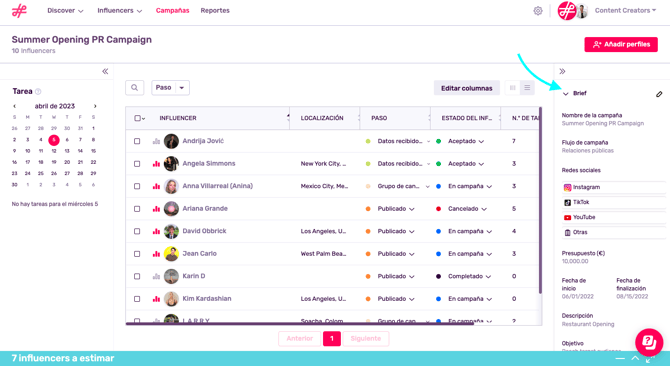Image resolution: width=670 pixels, height=366 pixels.
Task: Open the Content Creators account dropdown
Action: click(625, 11)
